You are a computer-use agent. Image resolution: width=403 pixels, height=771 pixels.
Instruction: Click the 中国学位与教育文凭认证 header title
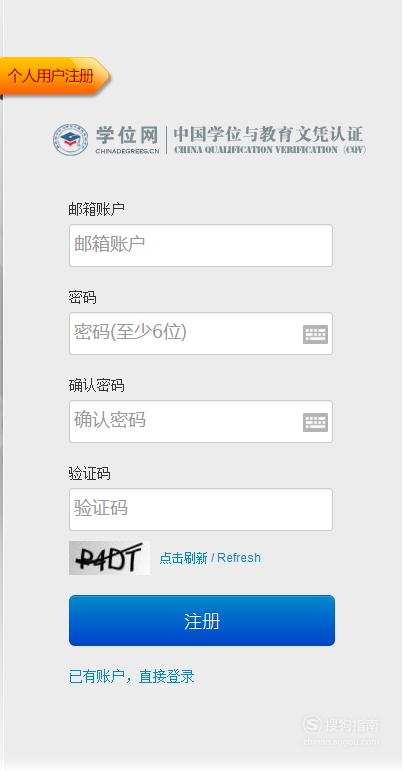coord(268,134)
